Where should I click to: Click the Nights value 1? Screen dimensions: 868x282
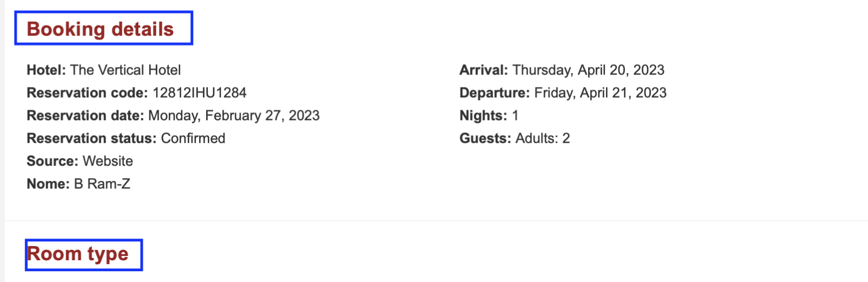pyautogui.click(x=515, y=116)
